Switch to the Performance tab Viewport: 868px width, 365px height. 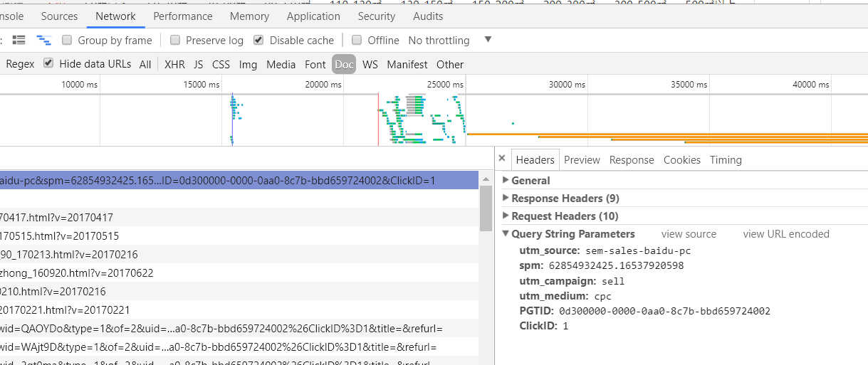coord(183,16)
